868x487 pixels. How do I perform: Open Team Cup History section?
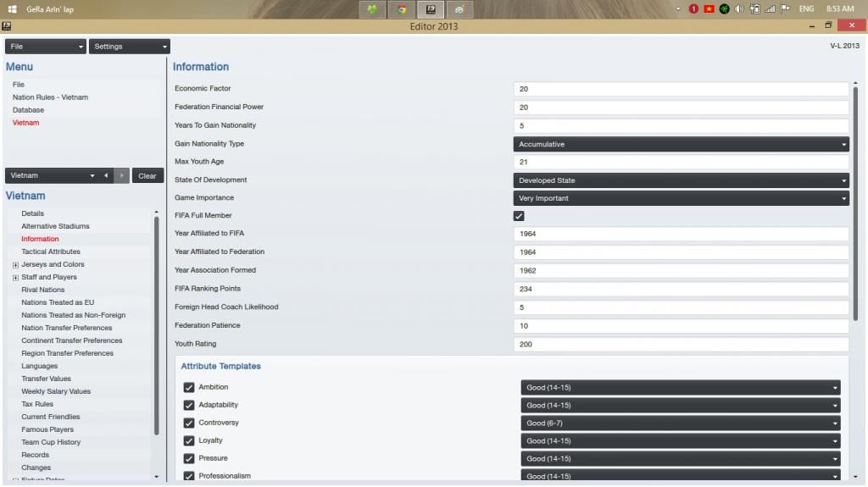coord(51,443)
